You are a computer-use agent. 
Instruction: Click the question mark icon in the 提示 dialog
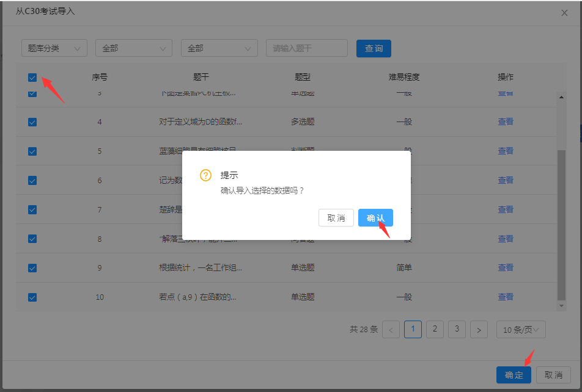(204, 175)
